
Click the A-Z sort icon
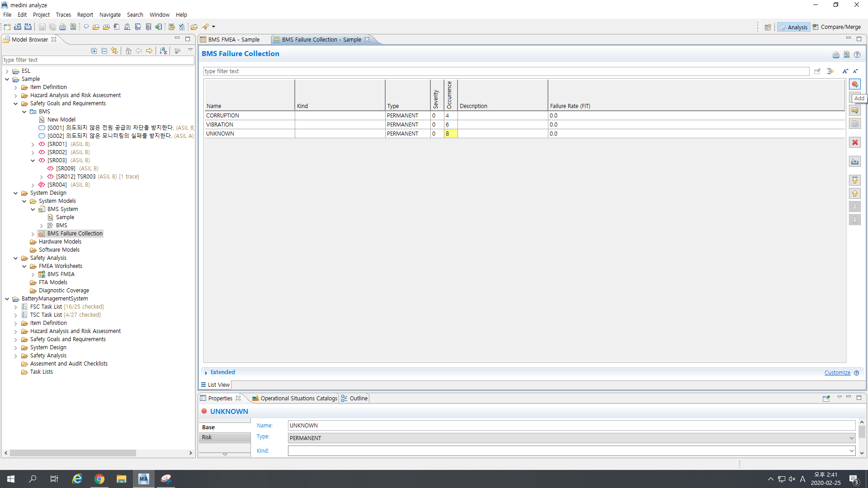coord(163,51)
